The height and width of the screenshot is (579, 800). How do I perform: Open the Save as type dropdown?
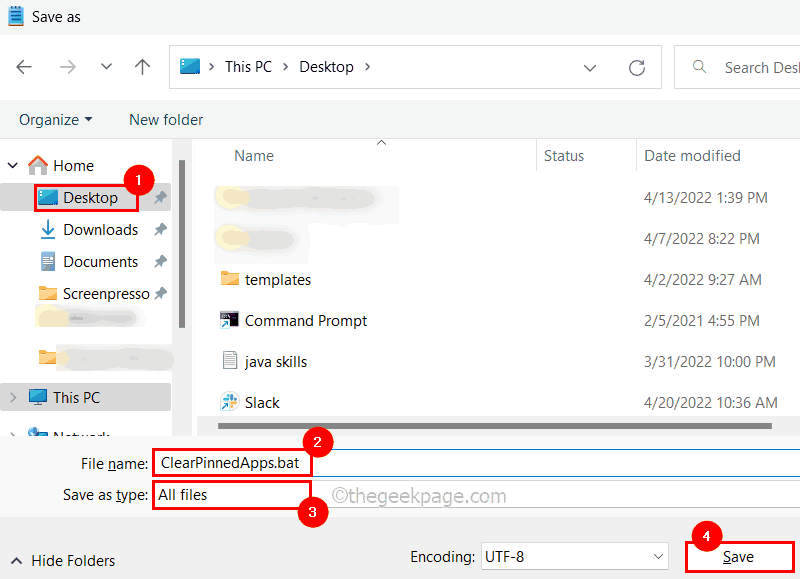231,494
